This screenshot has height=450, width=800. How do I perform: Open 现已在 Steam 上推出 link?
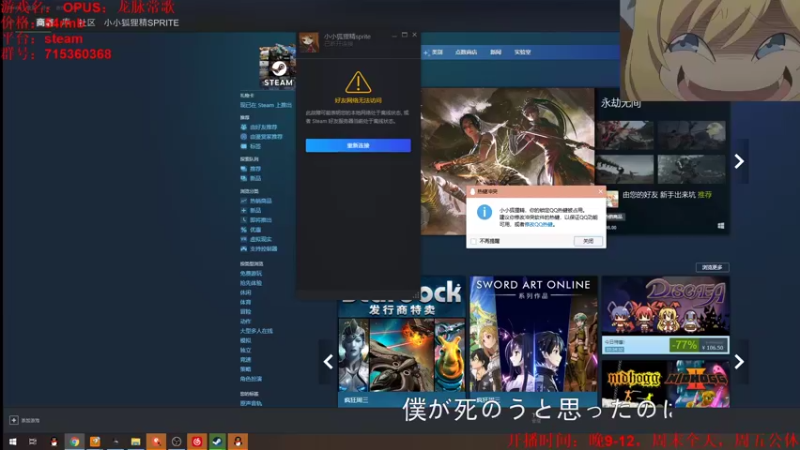coord(266,105)
